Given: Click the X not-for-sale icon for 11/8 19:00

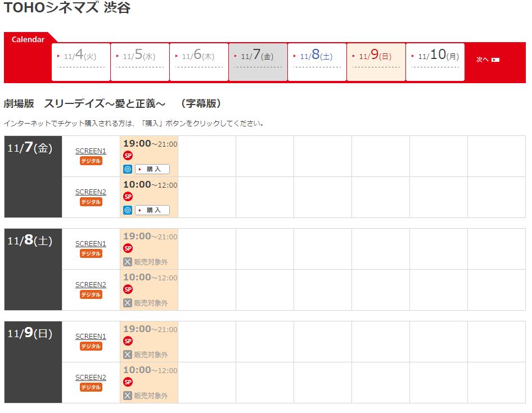Looking at the screenshot, I should 128,262.
